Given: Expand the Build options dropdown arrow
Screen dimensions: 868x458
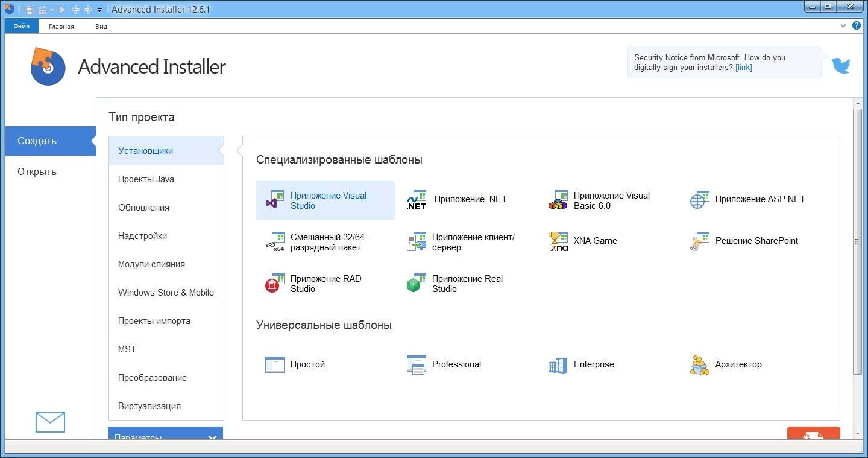Looking at the screenshot, I should (51, 10).
